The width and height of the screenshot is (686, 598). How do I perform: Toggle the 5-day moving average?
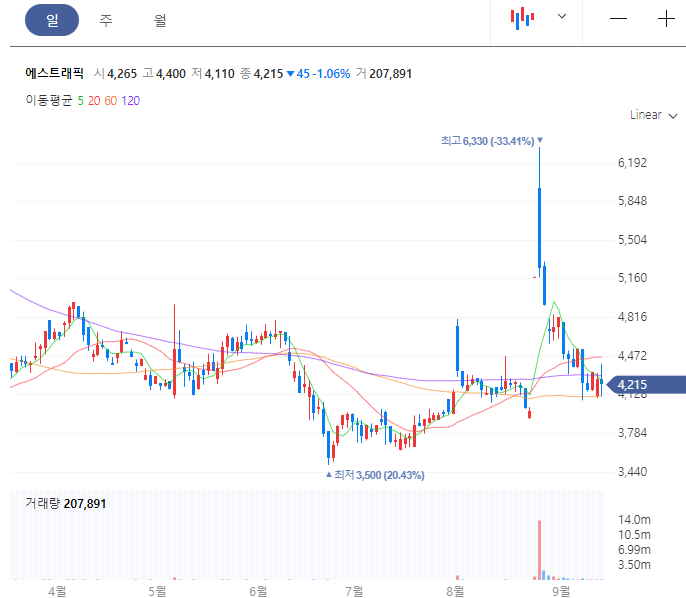(x=80, y=101)
